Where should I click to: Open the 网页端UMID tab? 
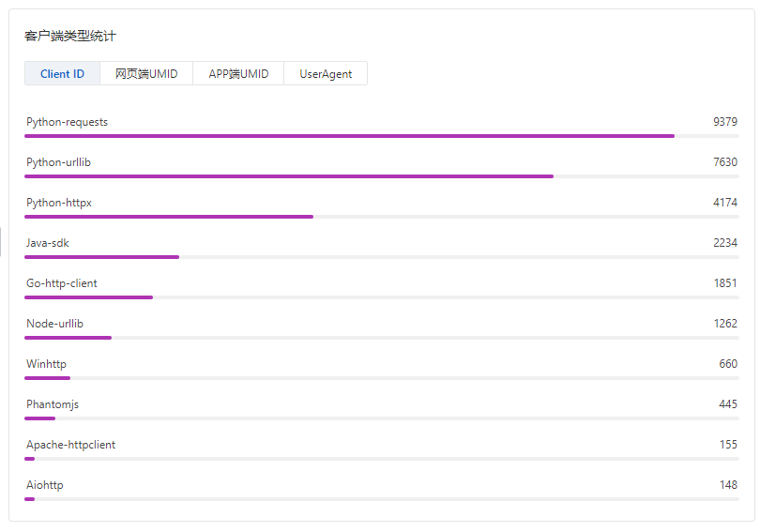coord(146,74)
